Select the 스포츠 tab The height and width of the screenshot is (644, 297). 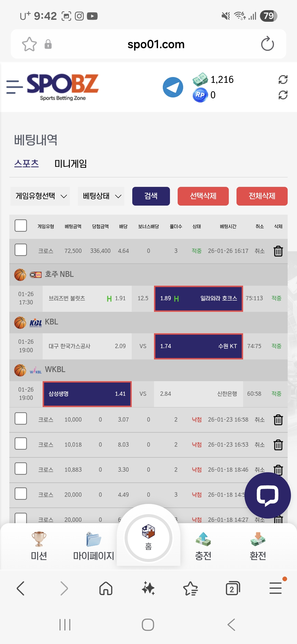[27, 163]
